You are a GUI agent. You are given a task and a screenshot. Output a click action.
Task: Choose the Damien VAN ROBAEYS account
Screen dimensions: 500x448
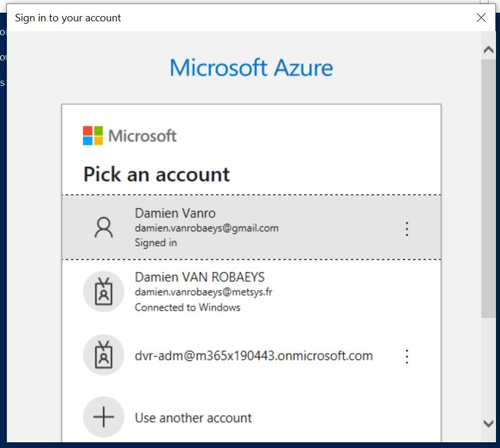pyautogui.click(x=200, y=278)
